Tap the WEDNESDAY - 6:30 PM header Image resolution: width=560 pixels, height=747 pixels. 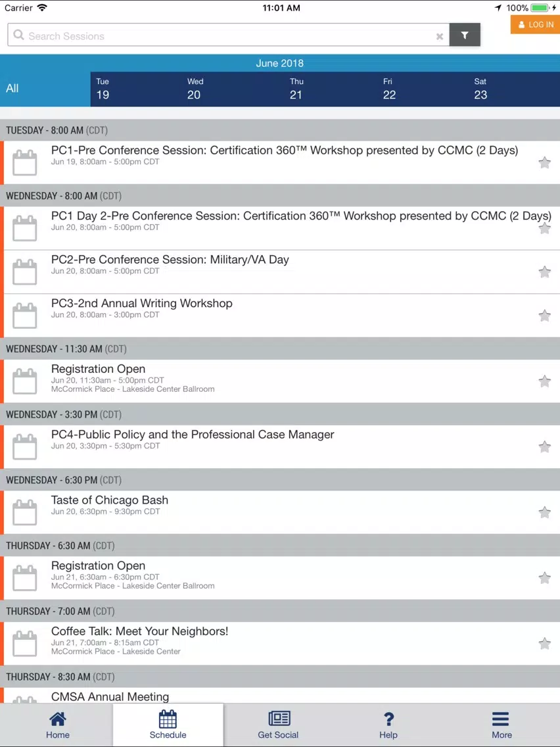pos(280,480)
